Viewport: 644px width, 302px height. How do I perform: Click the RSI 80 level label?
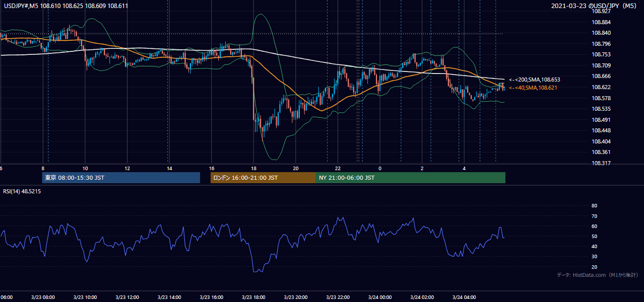click(x=594, y=206)
